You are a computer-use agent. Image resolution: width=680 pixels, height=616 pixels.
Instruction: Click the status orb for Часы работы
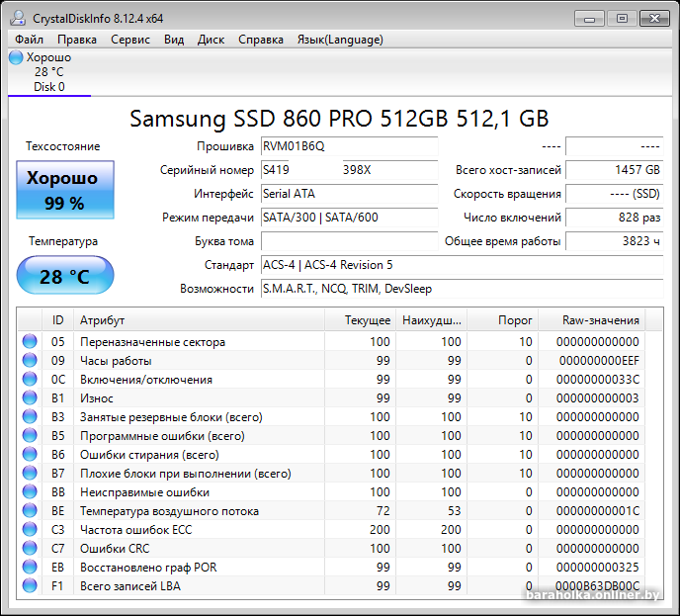30,360
